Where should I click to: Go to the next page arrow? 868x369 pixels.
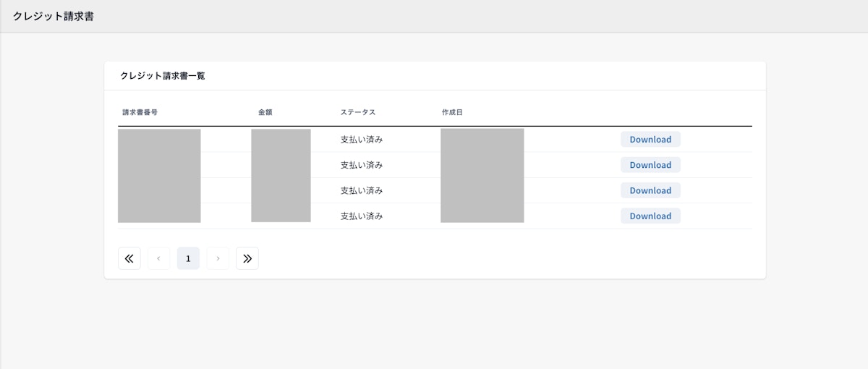tap(218, 258)
